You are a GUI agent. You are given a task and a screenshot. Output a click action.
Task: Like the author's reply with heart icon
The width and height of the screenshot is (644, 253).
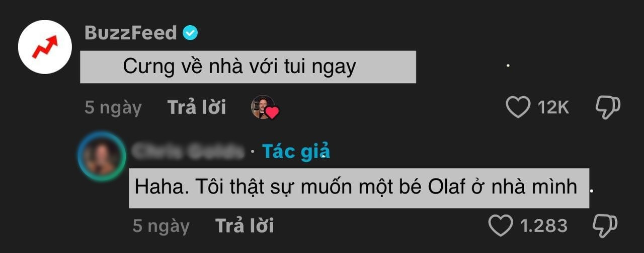pos(501,225)
